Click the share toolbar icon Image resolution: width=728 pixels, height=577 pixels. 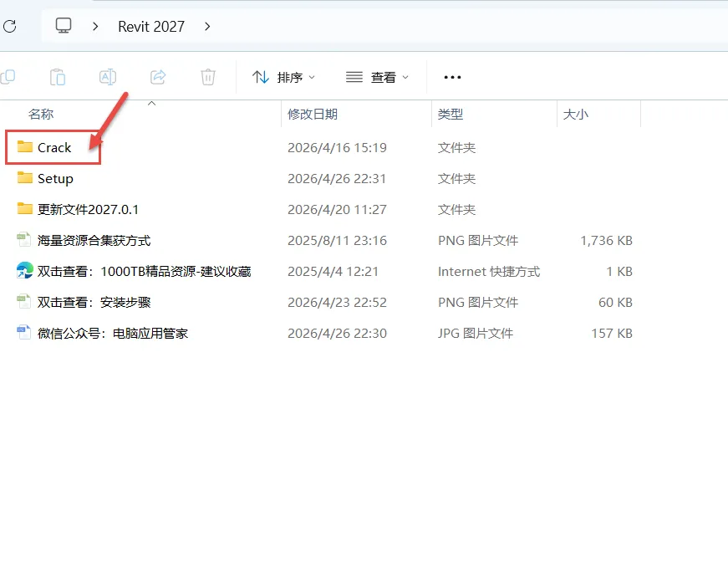tap(158, 77)
